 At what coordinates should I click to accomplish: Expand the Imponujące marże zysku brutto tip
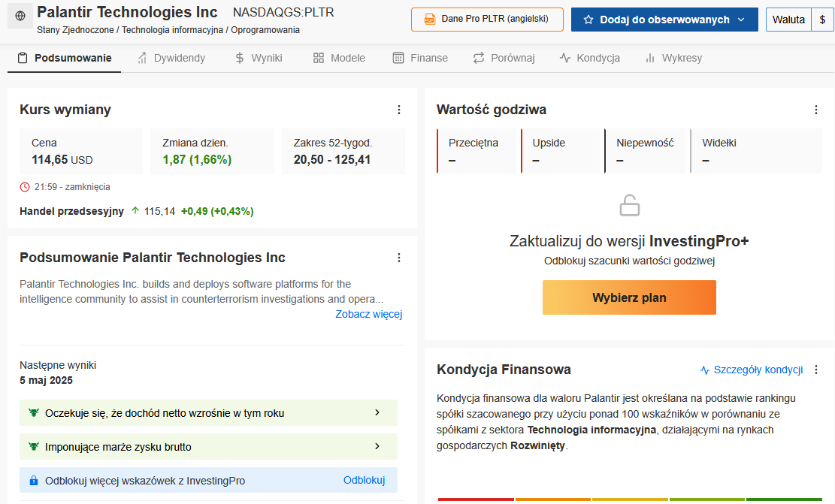377,447
